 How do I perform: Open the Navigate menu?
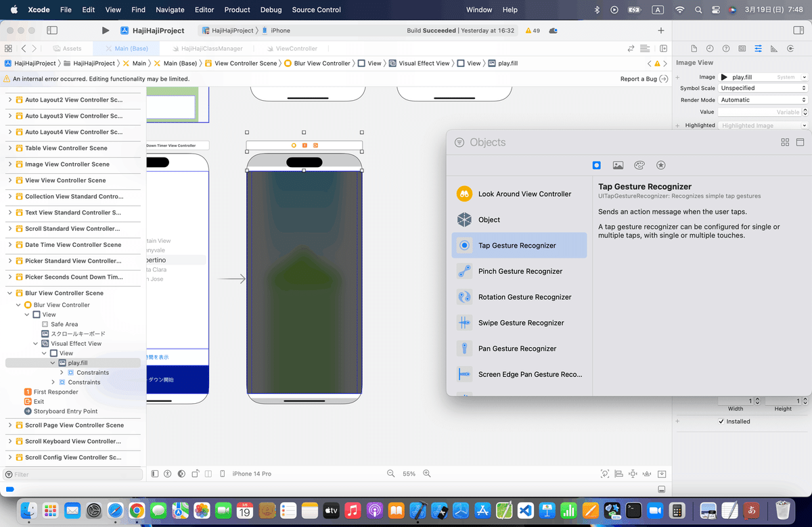click(x=170, y=10)
